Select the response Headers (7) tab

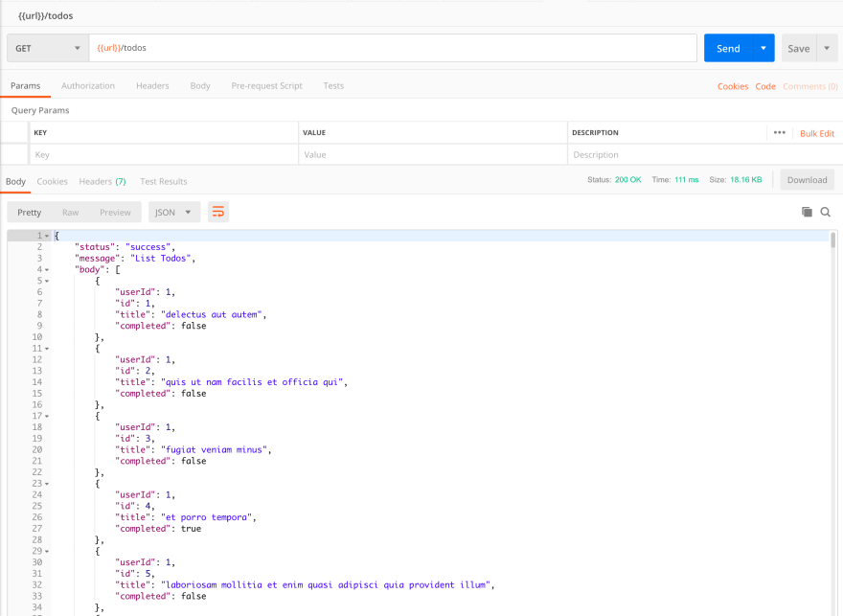(x=103, y=181)
